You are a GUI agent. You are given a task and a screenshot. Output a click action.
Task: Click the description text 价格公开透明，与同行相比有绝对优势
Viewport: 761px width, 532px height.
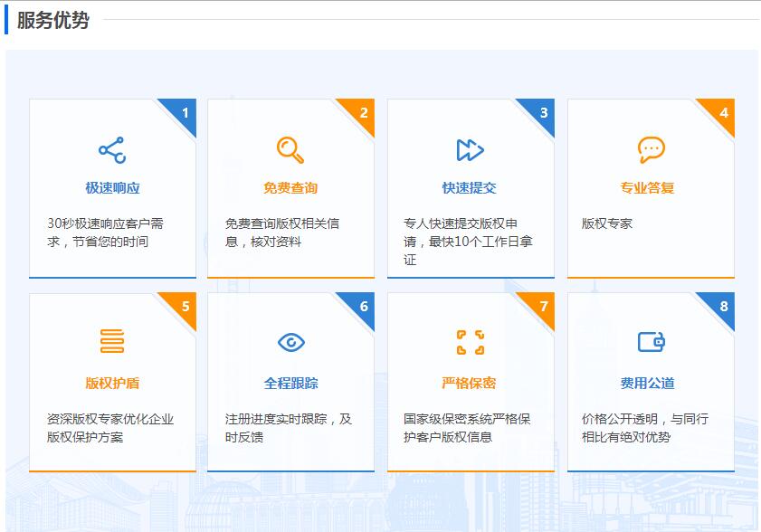click(x=644, y=428)
